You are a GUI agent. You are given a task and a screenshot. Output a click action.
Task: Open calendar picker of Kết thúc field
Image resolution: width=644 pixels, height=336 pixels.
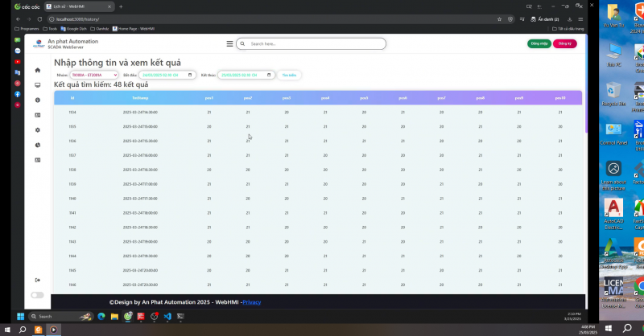point(269,75)
